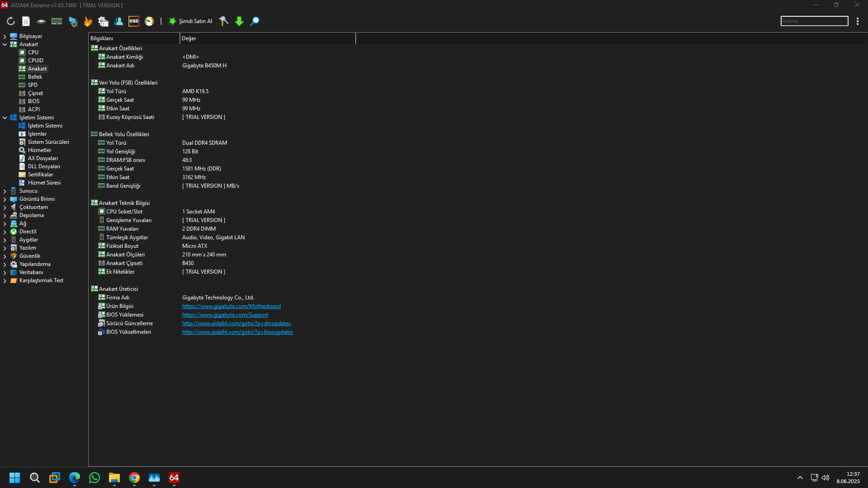
Task: Expand the Çokluortam tree node
Action: pyautogui.click(x=5, y=207)
